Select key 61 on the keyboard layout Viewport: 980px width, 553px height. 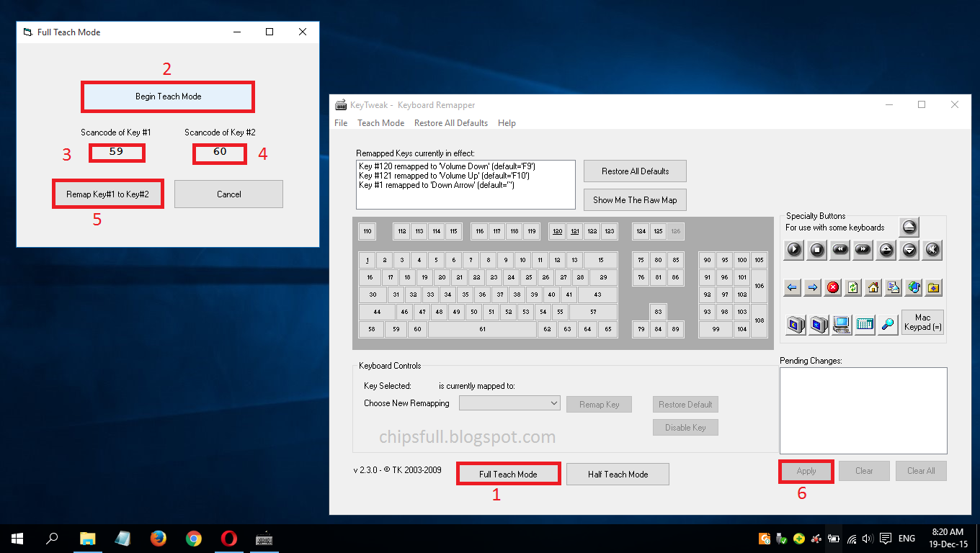(482, 329)
